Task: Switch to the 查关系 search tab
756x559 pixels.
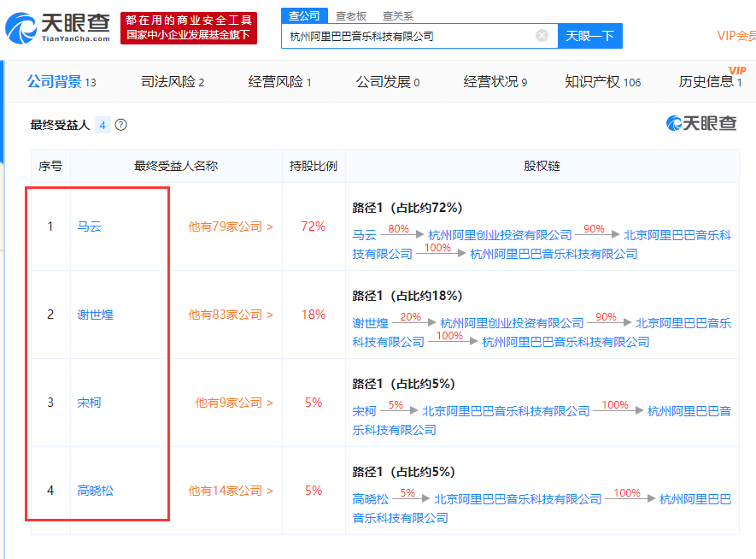Action: (398, 16)
